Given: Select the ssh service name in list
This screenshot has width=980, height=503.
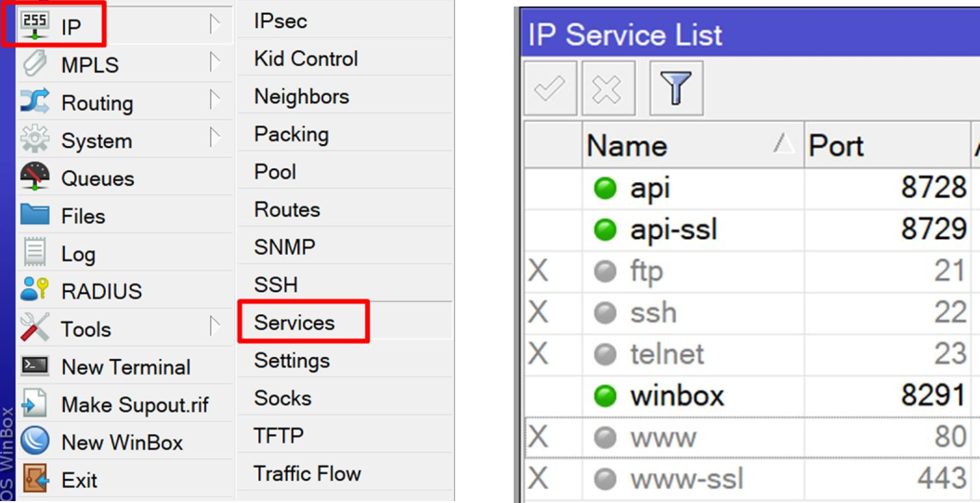Looking at the screenshot, I should (653, 312).
